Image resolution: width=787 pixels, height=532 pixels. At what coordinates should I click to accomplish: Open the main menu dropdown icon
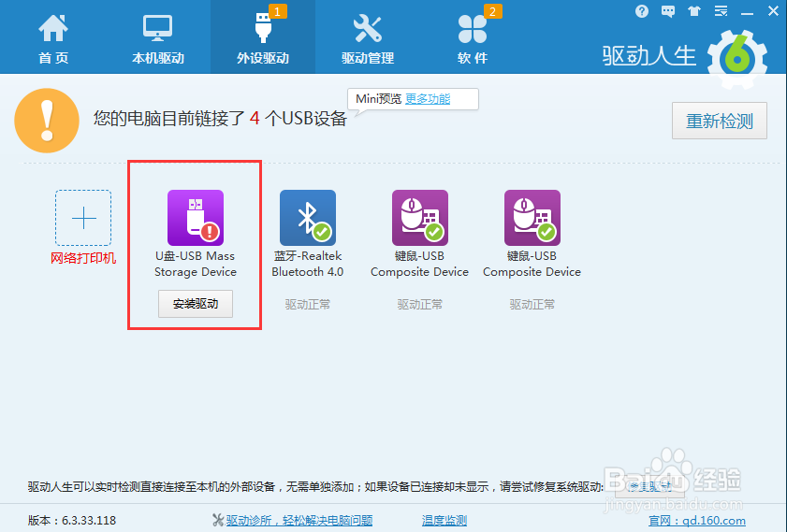(721, 11)
